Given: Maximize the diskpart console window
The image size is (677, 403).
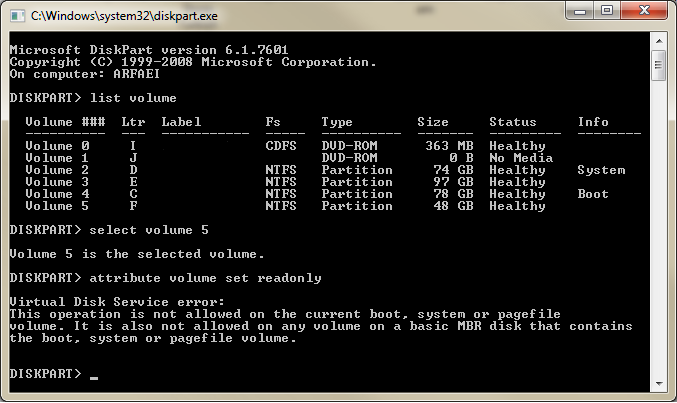Looking at the screenshot, I should [607, 11].
